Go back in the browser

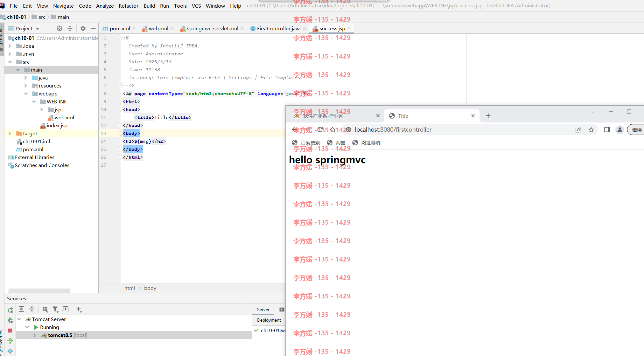click(x=294, y=129)
